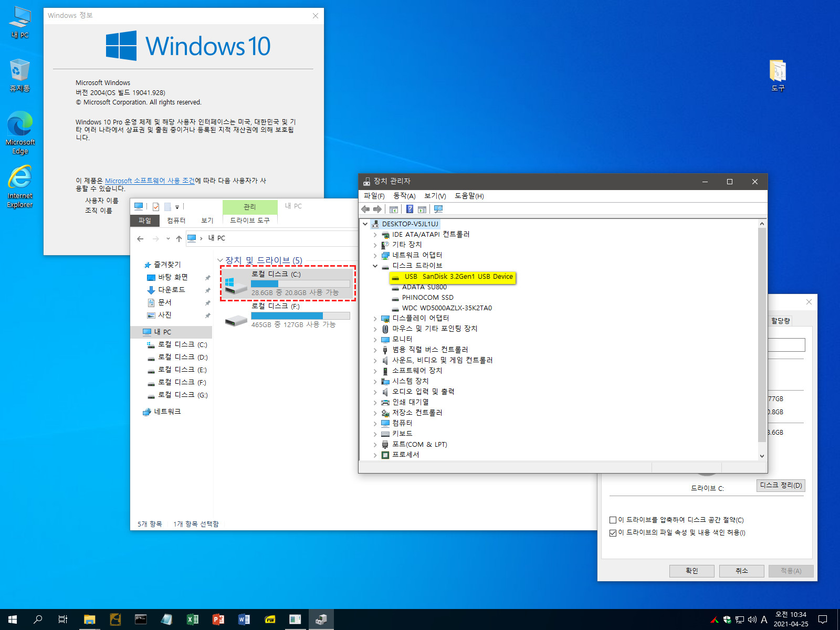Open PowerPoint from the taskbar

coord(218,619)
